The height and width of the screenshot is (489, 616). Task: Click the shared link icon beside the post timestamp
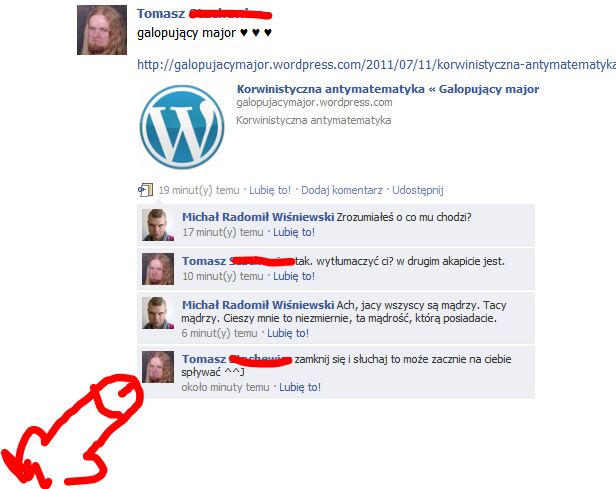145,190
